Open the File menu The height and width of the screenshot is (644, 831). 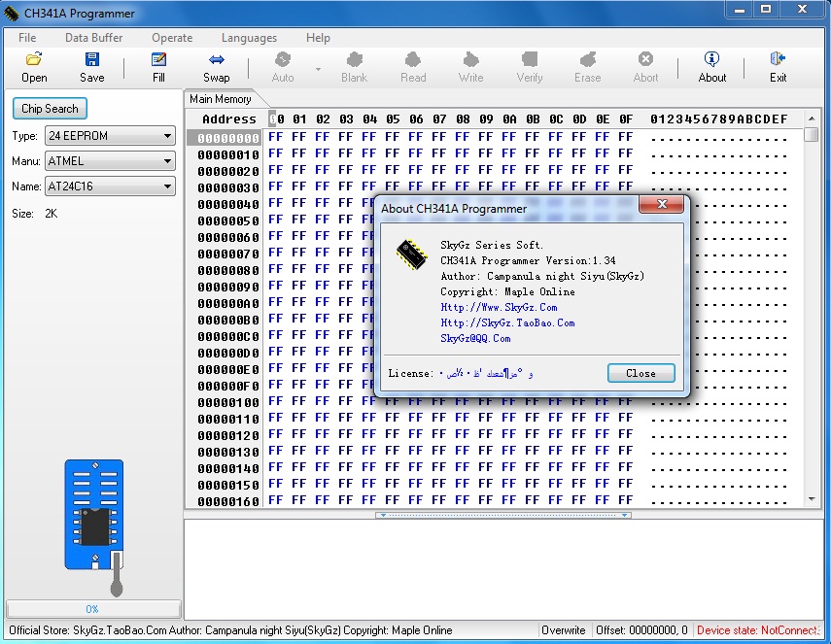[x=27, y=38]
